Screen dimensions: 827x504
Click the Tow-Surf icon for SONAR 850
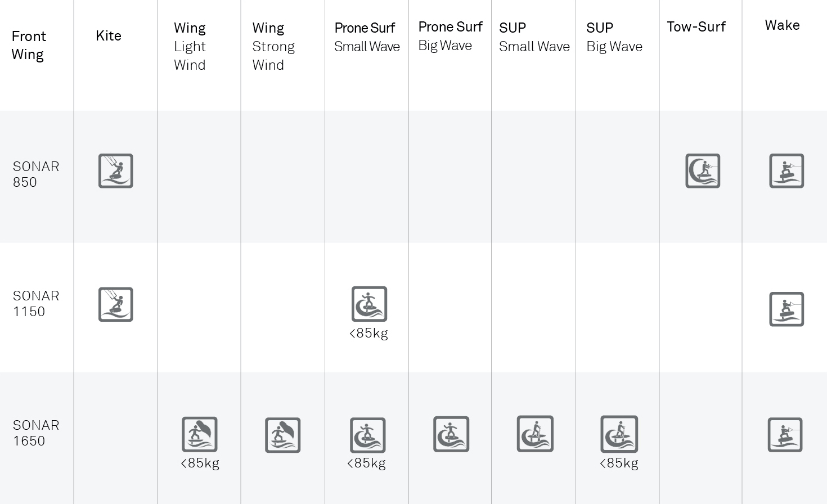pos(703,171)
